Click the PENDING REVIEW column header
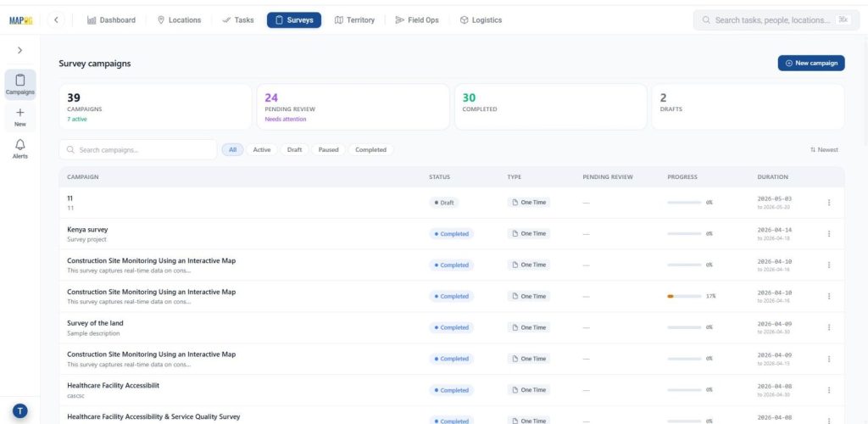The height and width of the screenshot is (424, 868). coord(607,177)
